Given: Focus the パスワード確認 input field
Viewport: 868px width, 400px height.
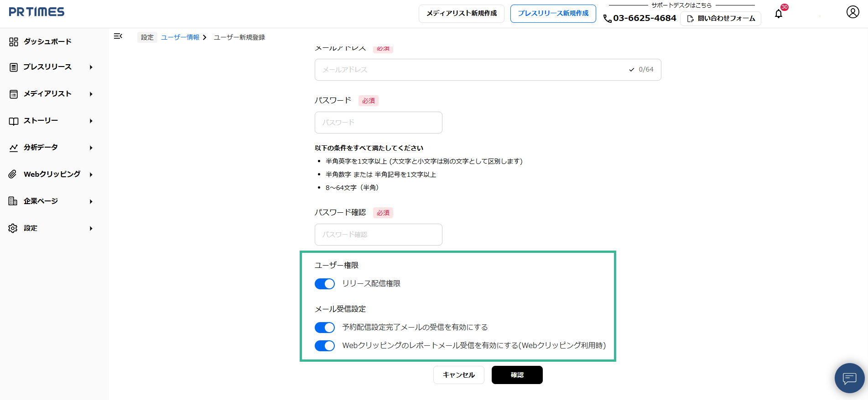Looking at the screenshot, I should click(379, 235).
